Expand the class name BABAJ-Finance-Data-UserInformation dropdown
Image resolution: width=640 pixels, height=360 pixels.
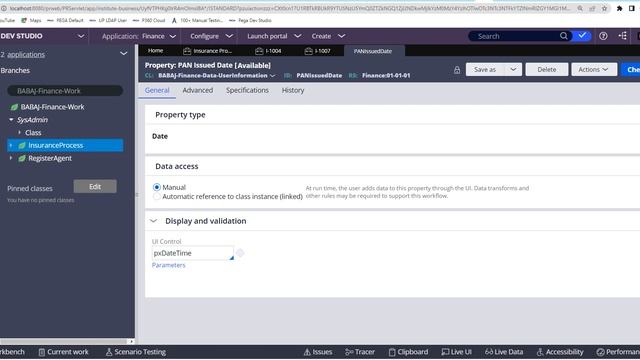click(x=273, y=76)
